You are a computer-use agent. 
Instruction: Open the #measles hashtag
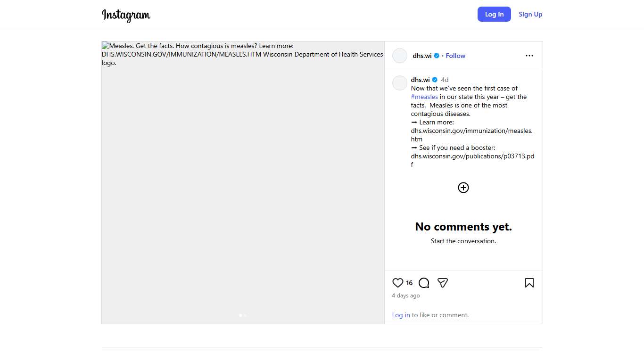(424, 97)
